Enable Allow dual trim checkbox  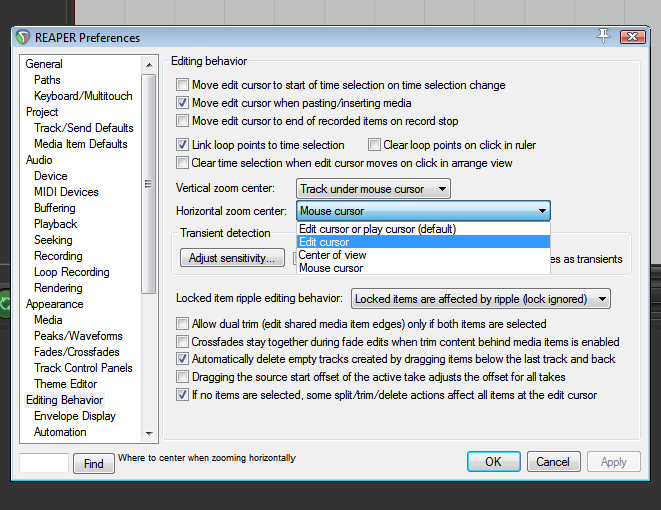pyautogui.click(x=182, y=324)
